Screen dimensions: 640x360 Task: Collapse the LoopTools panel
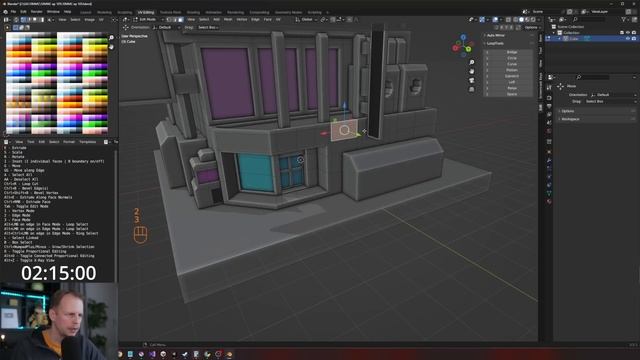[x=509, y=43]
